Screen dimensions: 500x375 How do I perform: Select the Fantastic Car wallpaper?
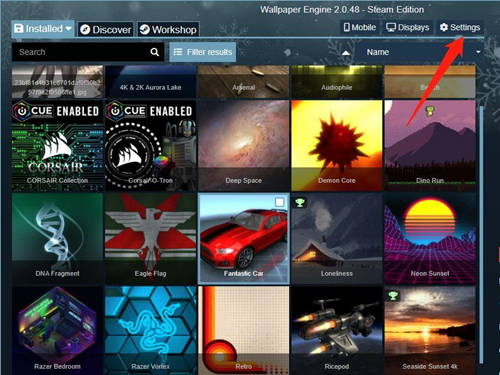click(x=244, y=239)
